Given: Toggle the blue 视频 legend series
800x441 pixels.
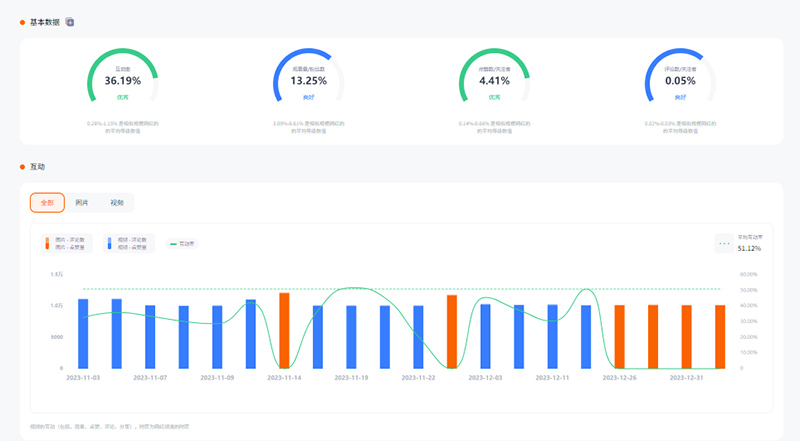Looking at the screenshot, I should 128,243.
